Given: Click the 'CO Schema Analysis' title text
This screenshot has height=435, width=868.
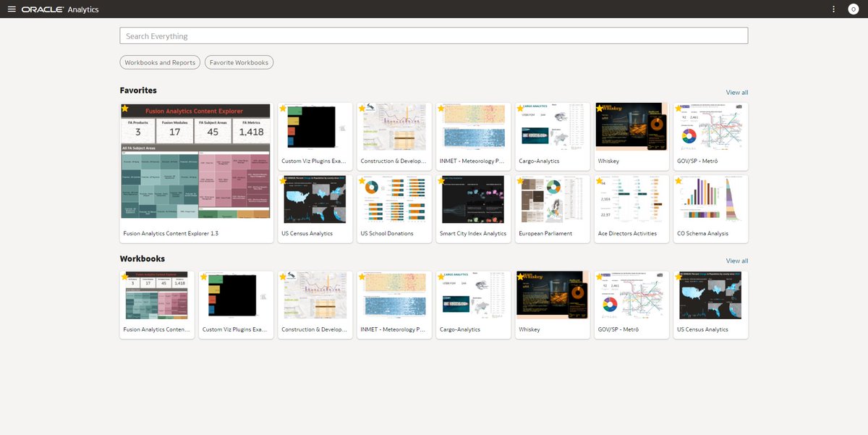Looking at the screenshot, I should (x=702, y=234).
